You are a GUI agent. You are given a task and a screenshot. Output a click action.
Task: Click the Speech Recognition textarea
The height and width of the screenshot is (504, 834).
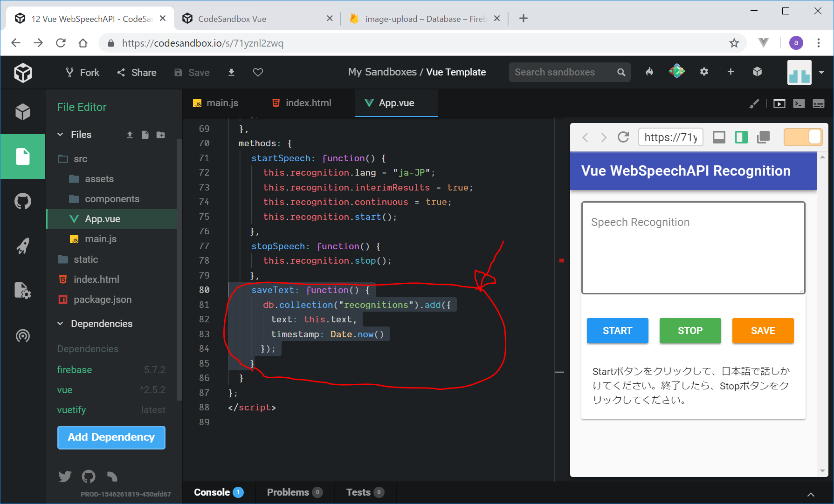click(693, 248)
